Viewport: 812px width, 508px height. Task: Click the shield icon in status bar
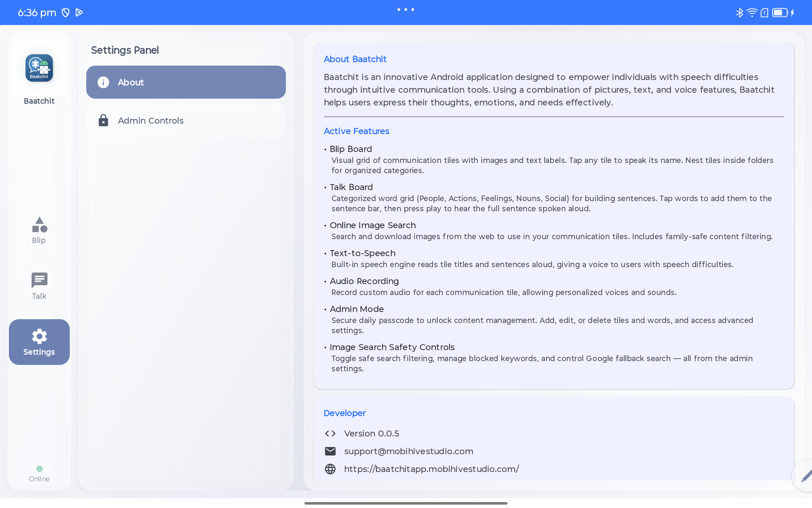click(x=66, y=13)
